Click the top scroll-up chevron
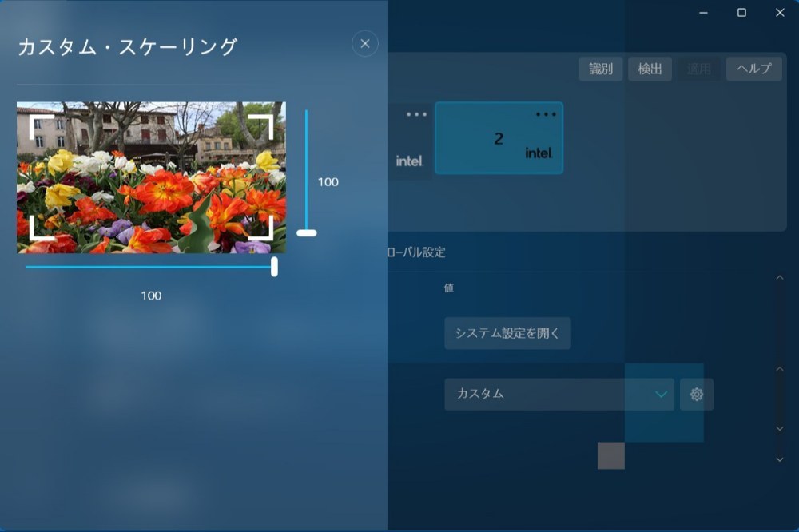 [x=780, y=278]
